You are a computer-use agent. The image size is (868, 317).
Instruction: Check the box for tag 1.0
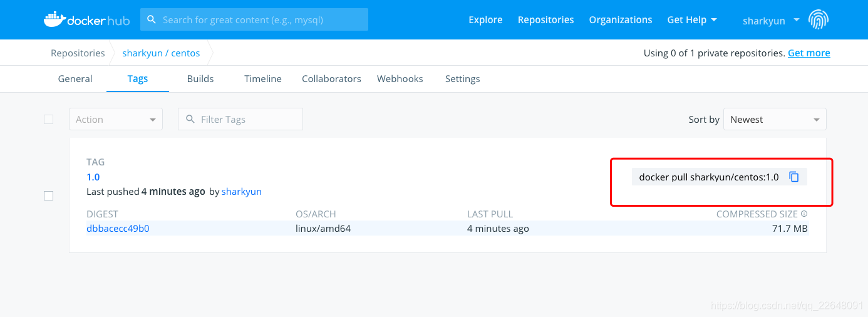(x=48, y=196)
